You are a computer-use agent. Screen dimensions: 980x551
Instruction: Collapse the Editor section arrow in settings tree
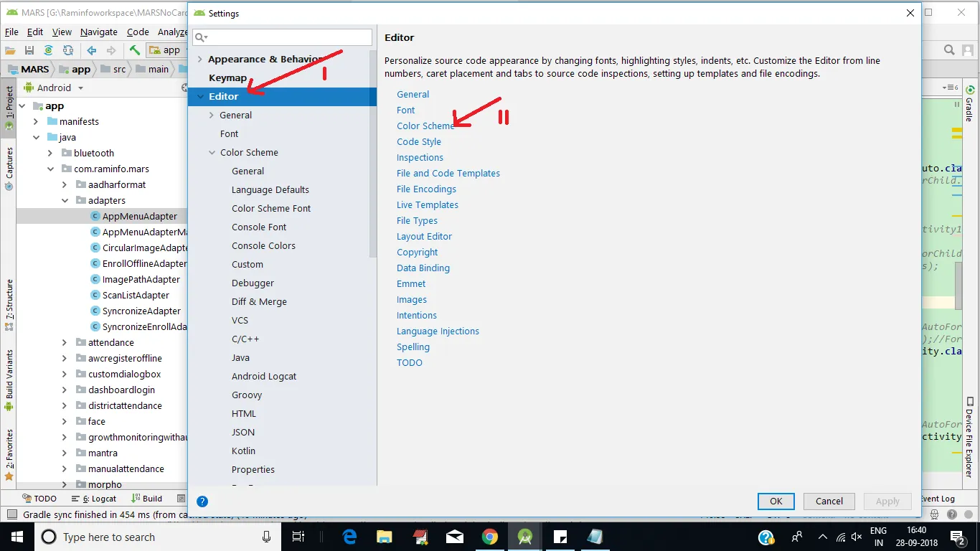[x=200, y=96]
